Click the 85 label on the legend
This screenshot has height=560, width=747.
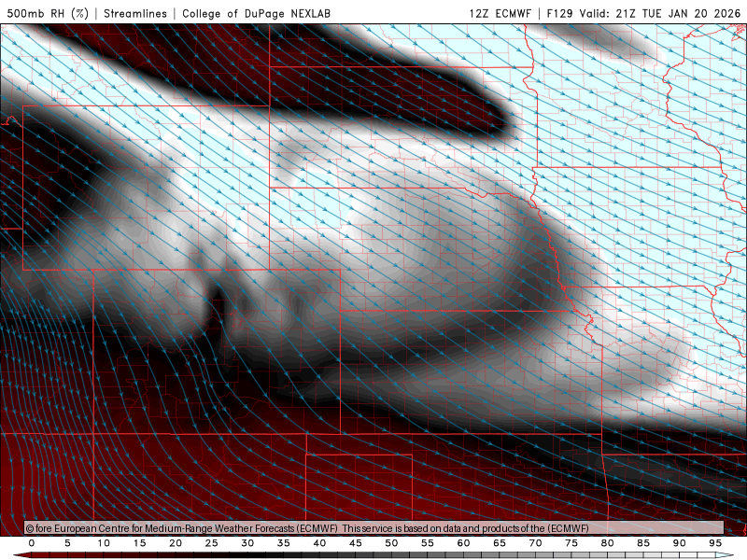(x=643, y=543)
